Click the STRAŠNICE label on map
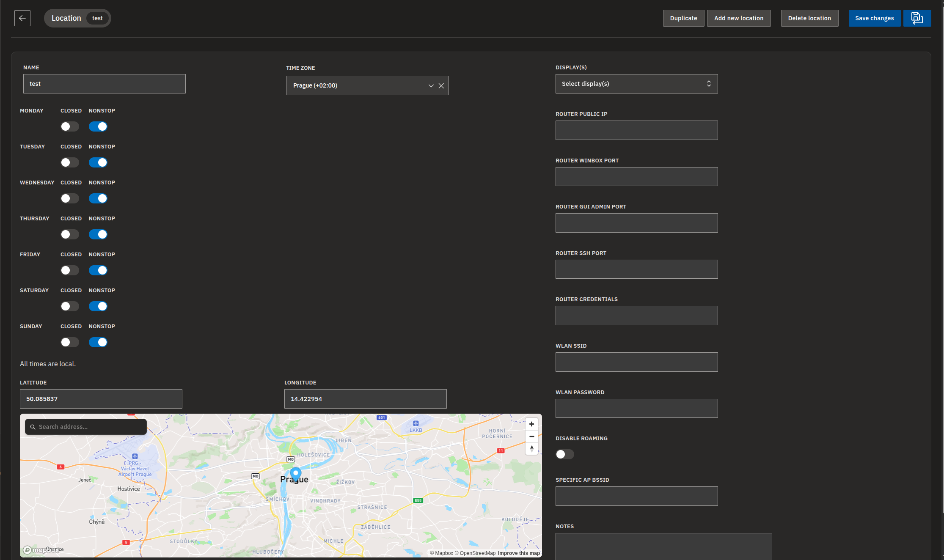The image size is (944, 560). click(x=372, y=508)
